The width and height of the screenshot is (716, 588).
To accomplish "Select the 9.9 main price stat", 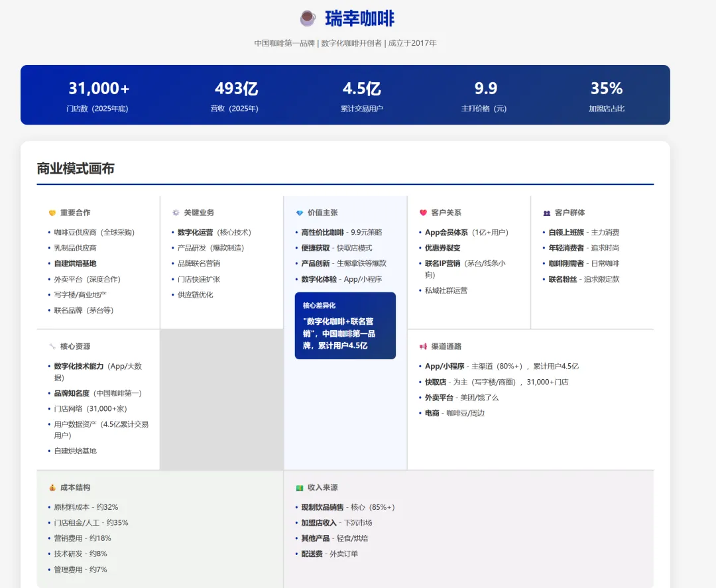I will coord(485,88).
